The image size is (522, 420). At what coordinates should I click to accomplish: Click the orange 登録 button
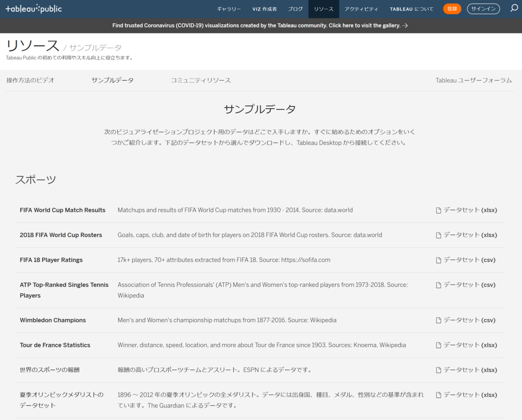coord(452,9)
